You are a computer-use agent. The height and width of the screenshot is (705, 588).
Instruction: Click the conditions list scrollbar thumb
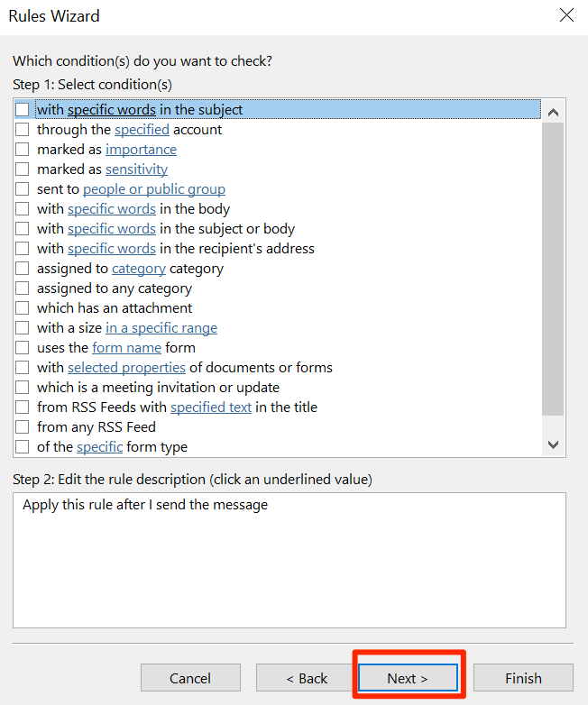[x=553, y=270]
